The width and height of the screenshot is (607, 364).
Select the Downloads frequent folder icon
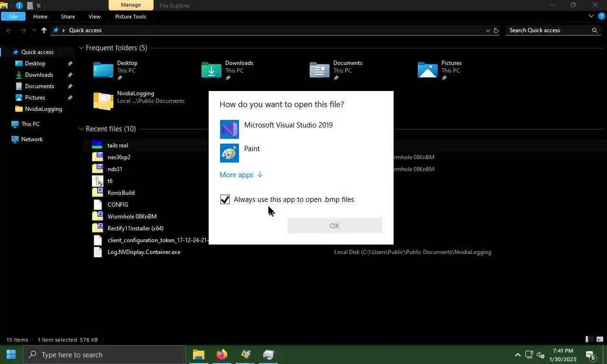pyautogui.click(x=212, y=70)
